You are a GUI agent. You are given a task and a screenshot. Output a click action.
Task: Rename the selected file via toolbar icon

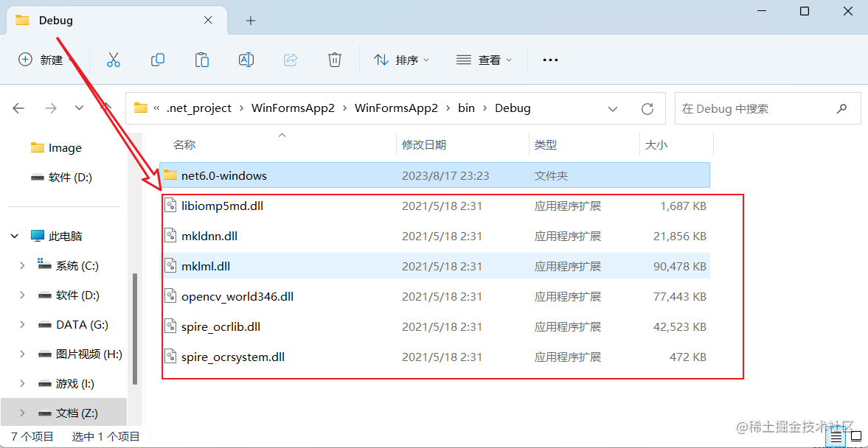coord(246,60)
